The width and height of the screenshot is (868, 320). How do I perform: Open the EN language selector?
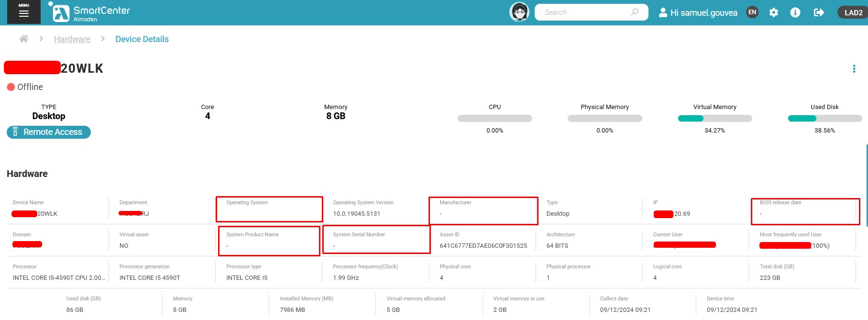(x=752, y=12)
